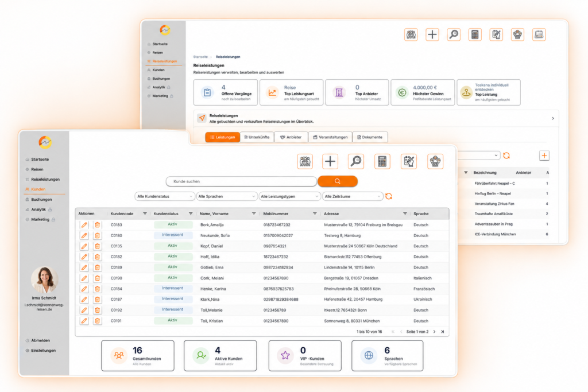Delete customer C0182 Hoff, Idilia
This screenshot has width=588, height=392.
(97, 257)
